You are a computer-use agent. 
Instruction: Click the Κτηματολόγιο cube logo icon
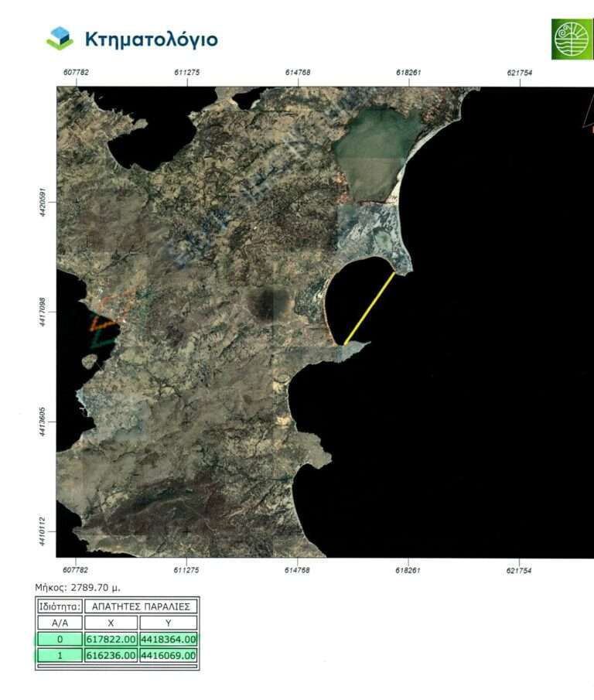60,38
